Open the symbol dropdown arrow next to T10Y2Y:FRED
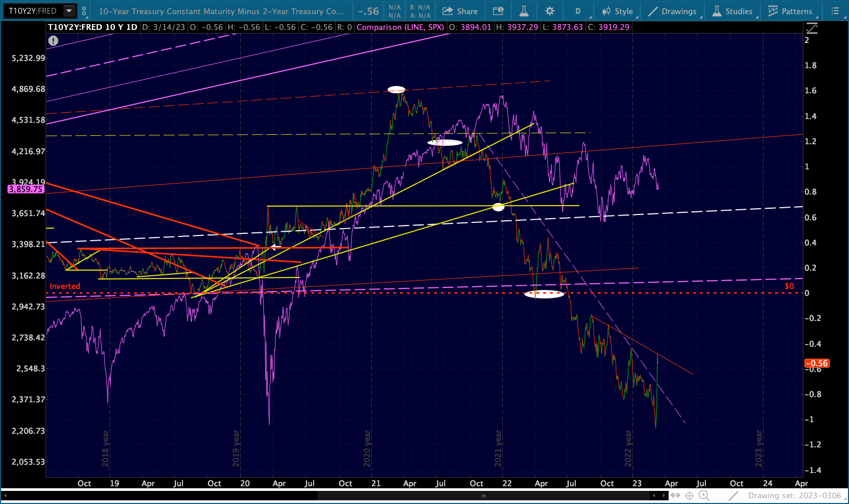Image resolution: width=849 pixels, height=504 pixels. [x=69, y=11]
